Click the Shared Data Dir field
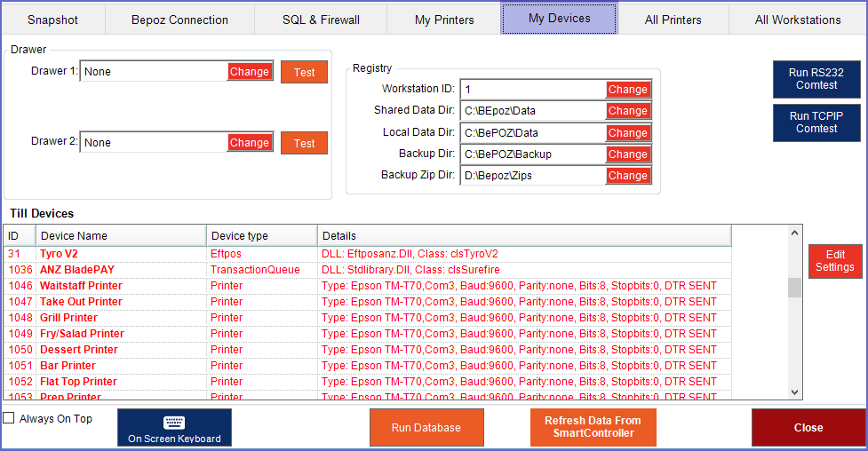Image resolution: width=868 pixels, height=451 pixels. coord(532,111)
